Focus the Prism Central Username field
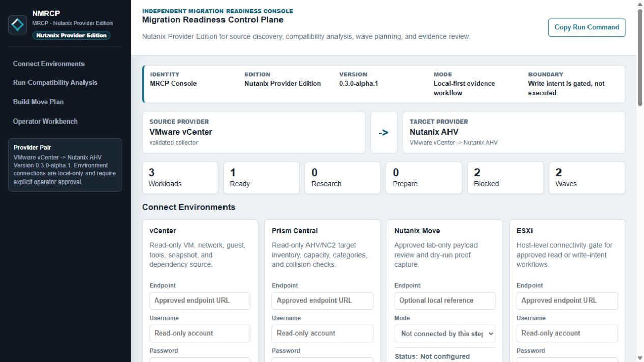644x362 pixels. [322, 334]
